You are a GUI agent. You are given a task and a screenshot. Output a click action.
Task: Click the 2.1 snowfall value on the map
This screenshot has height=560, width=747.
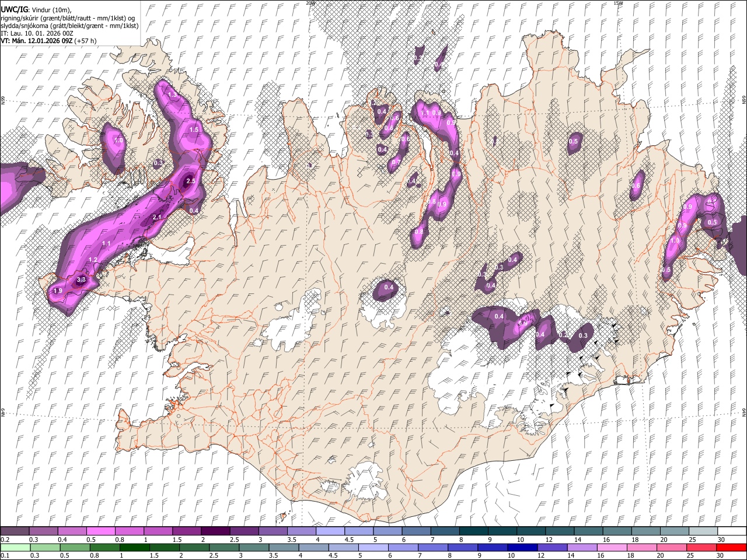(x=156, y=218)
